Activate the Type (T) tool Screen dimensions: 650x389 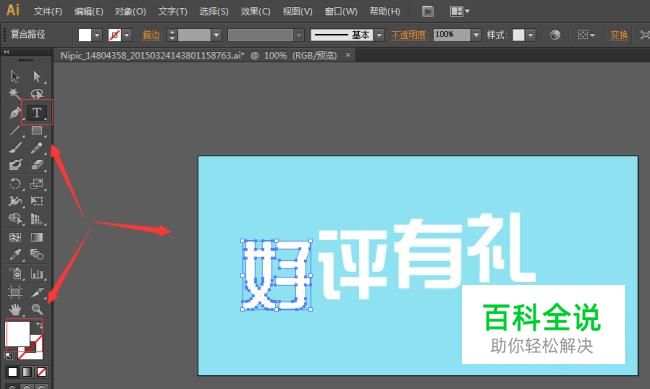pyautogui.click(x=36, y=112)
